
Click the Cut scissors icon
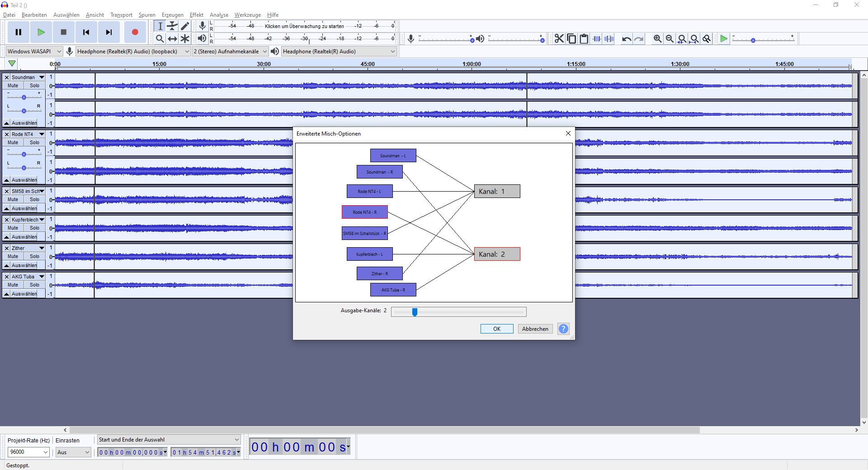tap(559, 39)
